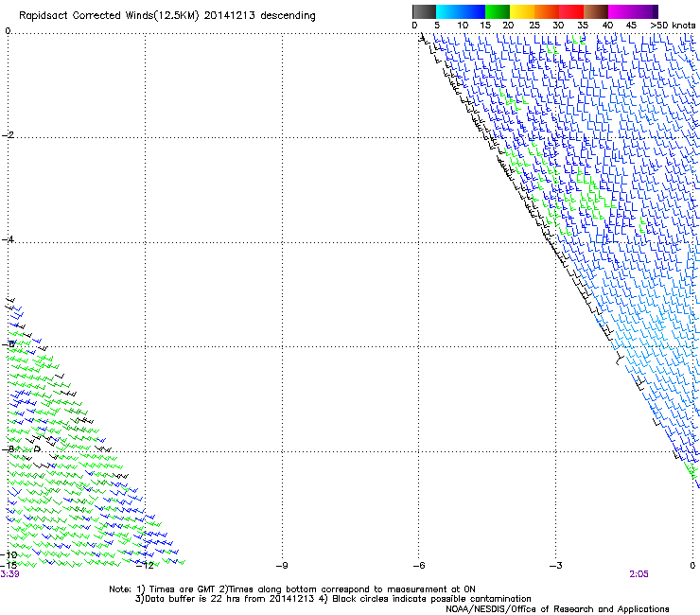Click the '15' label under the color bar
Screen dimensions: 700x615
(485, 26)
